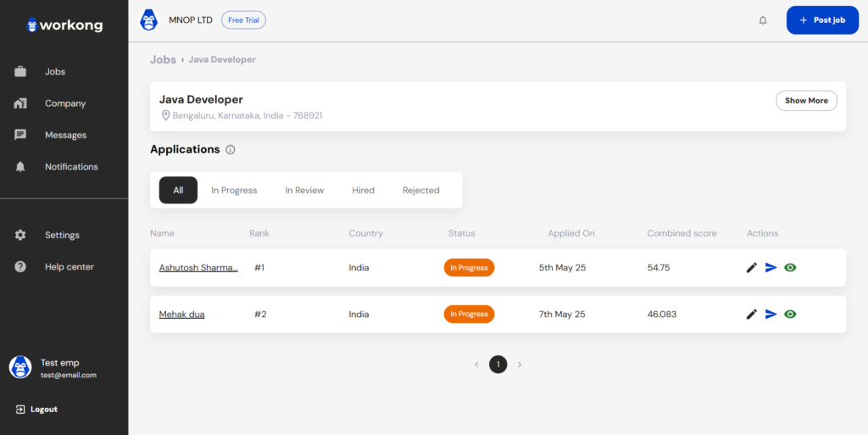Viewport: 868px width, 435px height.
Task: Click India in Mehak dua's row
Action: tap(359, 315)
